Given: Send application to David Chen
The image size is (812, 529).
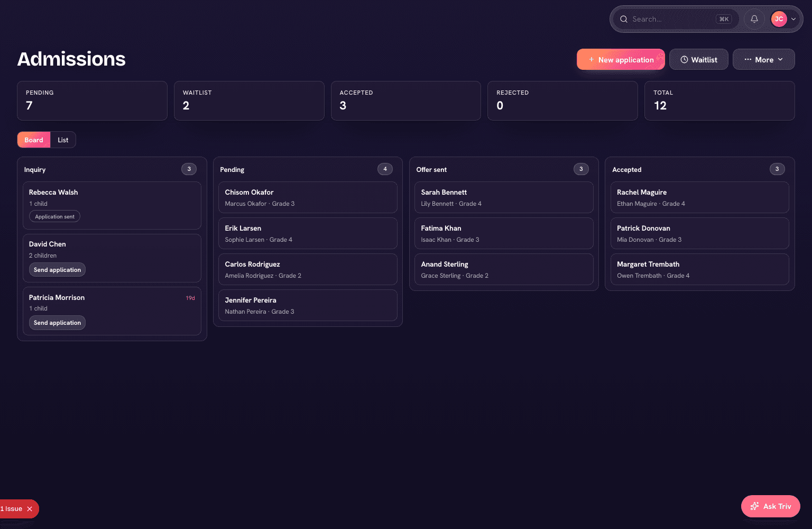Looking at the screenshot, I should [57, 270].
